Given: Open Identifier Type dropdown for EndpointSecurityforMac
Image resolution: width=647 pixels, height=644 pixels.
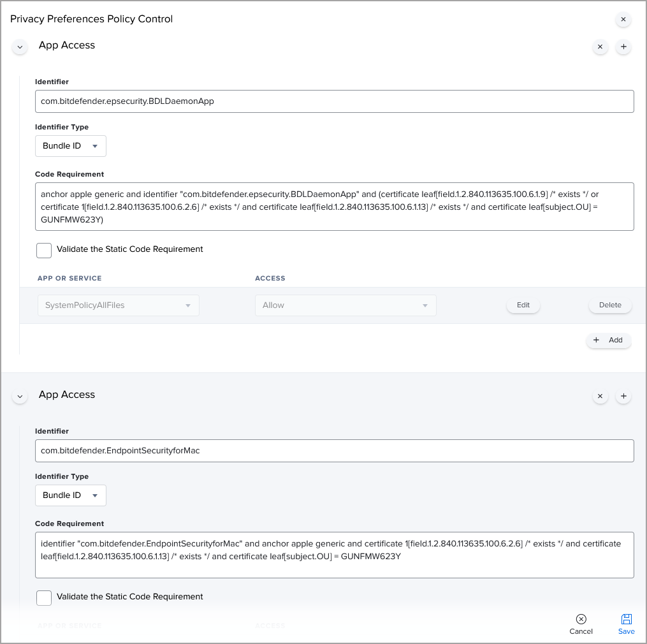Looking at the screenshot, I should click(70, 495).
